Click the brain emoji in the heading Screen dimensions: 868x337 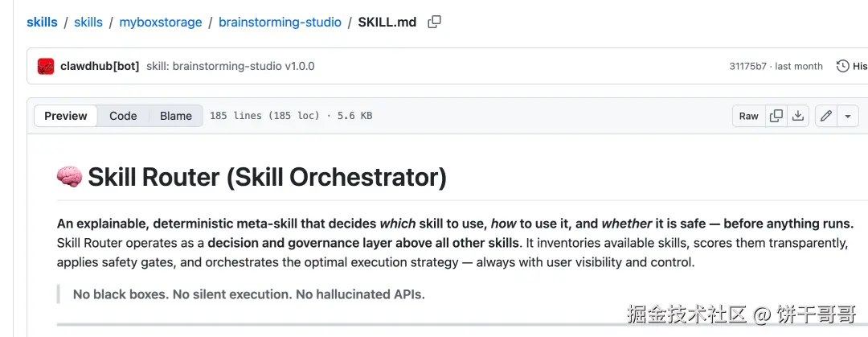click(69, 177)
